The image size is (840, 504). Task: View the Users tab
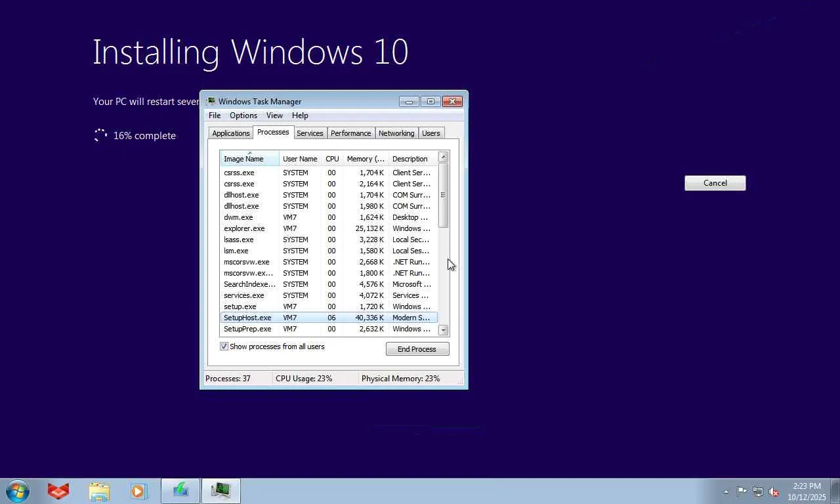point(431,133)
